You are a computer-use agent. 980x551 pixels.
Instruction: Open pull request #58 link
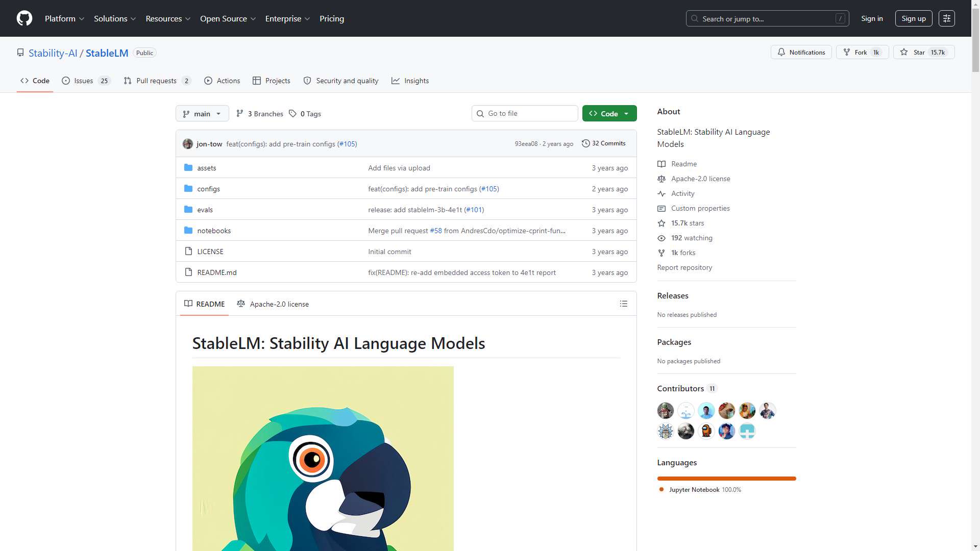[x=436, y=231]
